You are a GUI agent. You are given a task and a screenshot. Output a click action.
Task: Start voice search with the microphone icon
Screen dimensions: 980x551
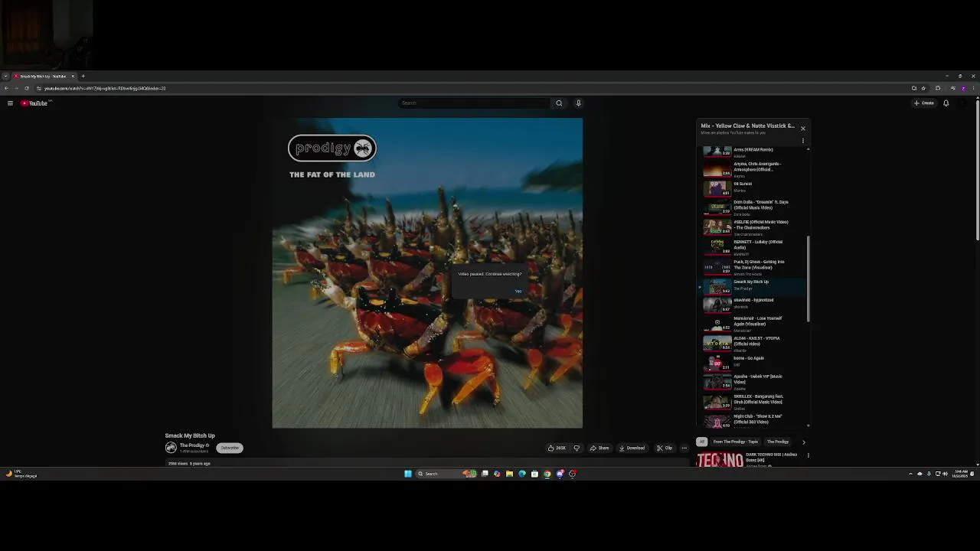tap(579, 103)
